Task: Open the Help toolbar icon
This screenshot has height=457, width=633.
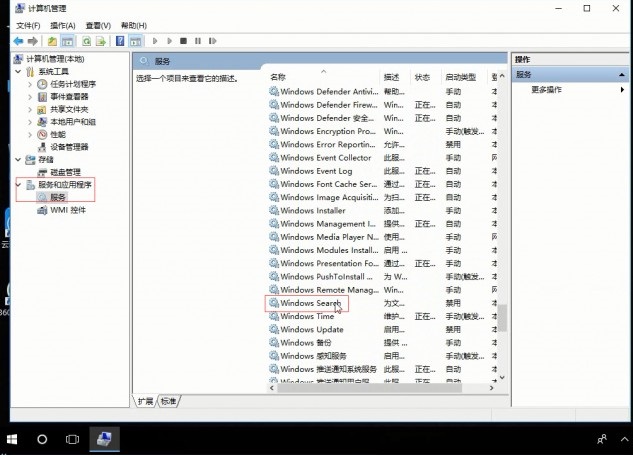Action: tap(120, 41)
